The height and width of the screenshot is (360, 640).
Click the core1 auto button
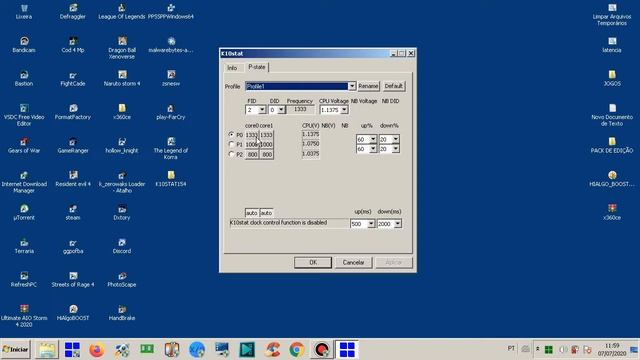coord(266,213)
